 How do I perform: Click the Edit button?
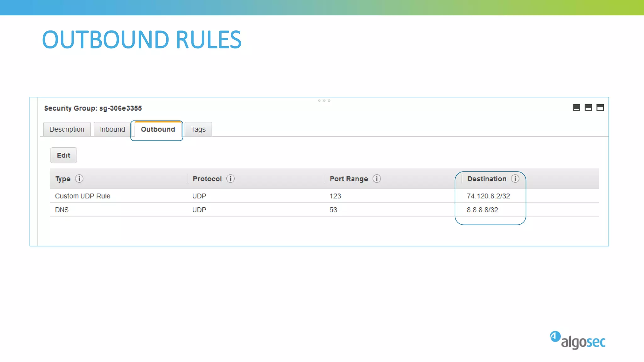click(x=64, y=155)
